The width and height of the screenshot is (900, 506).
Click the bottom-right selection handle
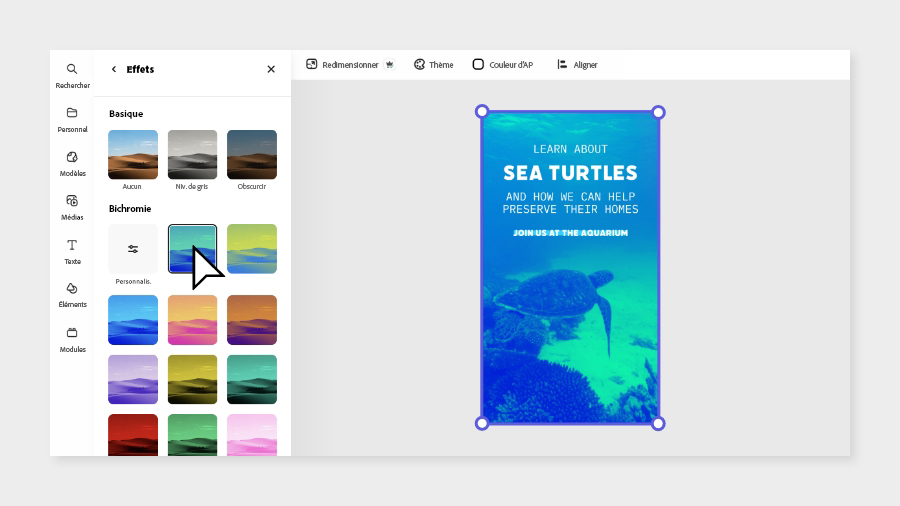(658, 423)
